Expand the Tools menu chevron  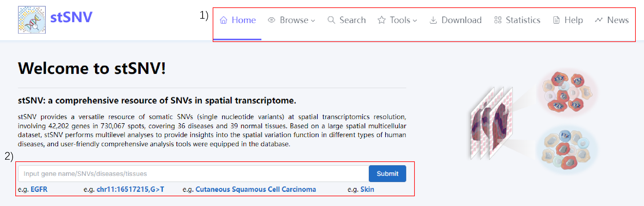click(x=415, y=21)
